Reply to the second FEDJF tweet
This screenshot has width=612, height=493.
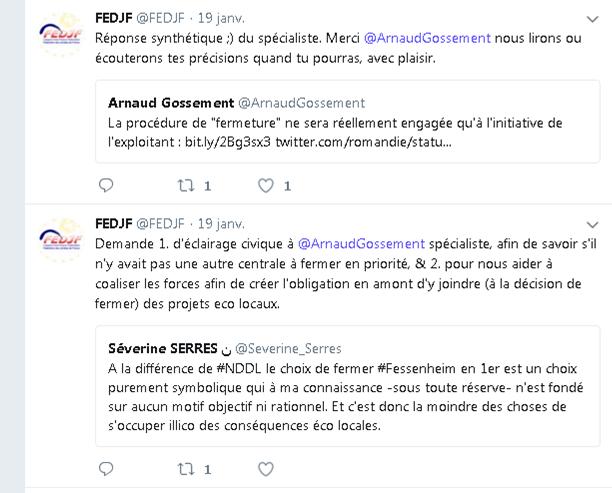106,468
